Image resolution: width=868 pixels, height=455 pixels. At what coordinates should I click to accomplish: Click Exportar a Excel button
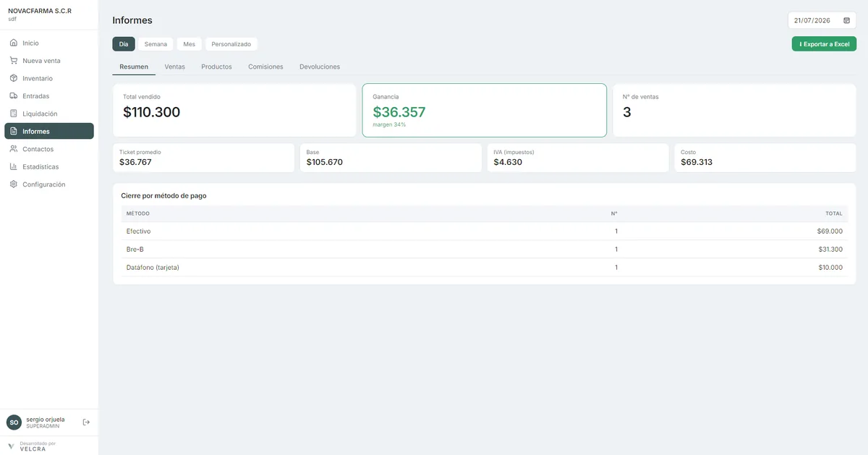[x=824, y=44]
